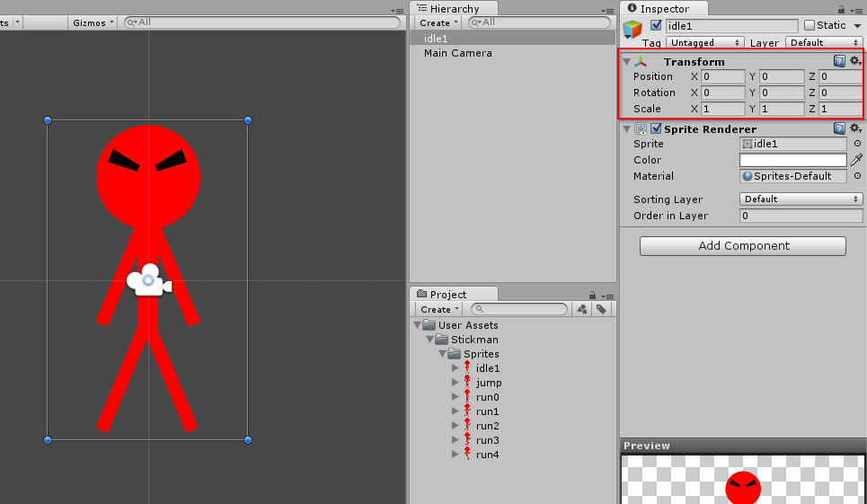Click the Material field object picker circle
This screenshot has width=867, height=504.
[857, 176]
